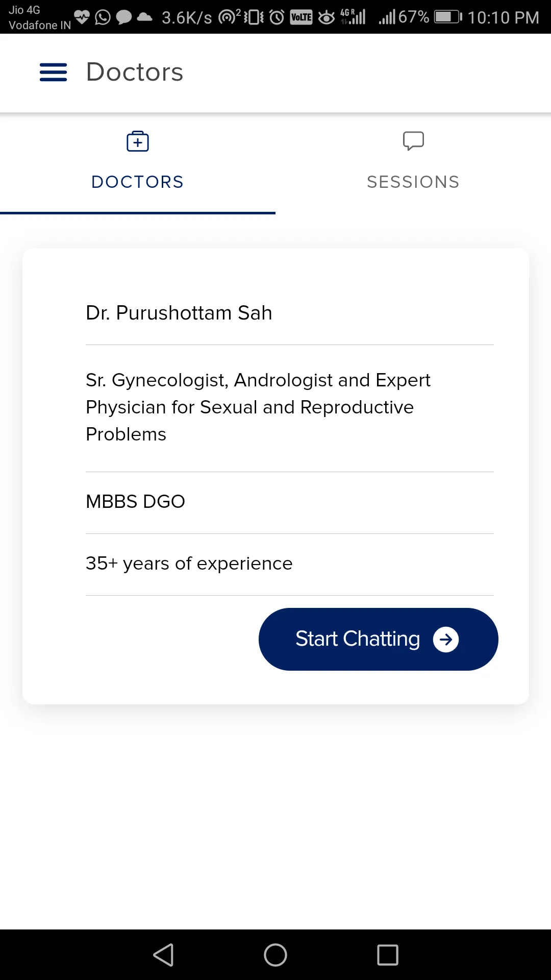Tap the WhatsApp status bar icon
This screenshot has height=980, width=551.
coord(103,17)
